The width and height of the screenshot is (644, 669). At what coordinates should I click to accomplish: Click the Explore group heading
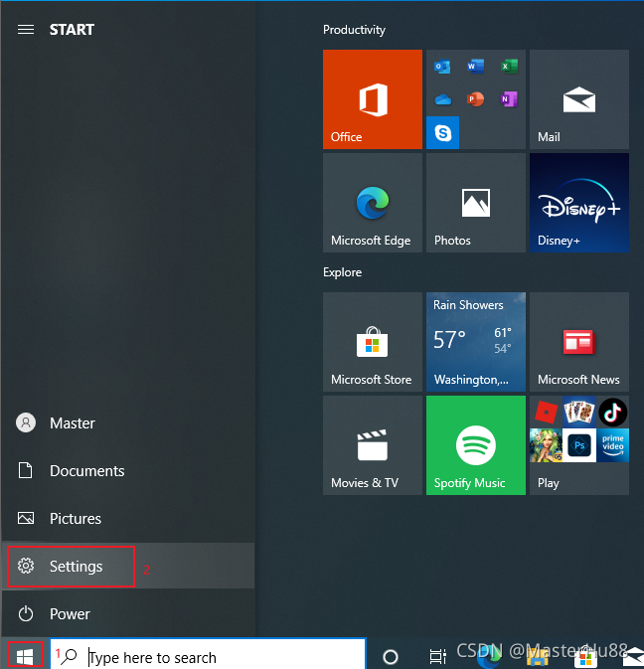tap(343, 272)
